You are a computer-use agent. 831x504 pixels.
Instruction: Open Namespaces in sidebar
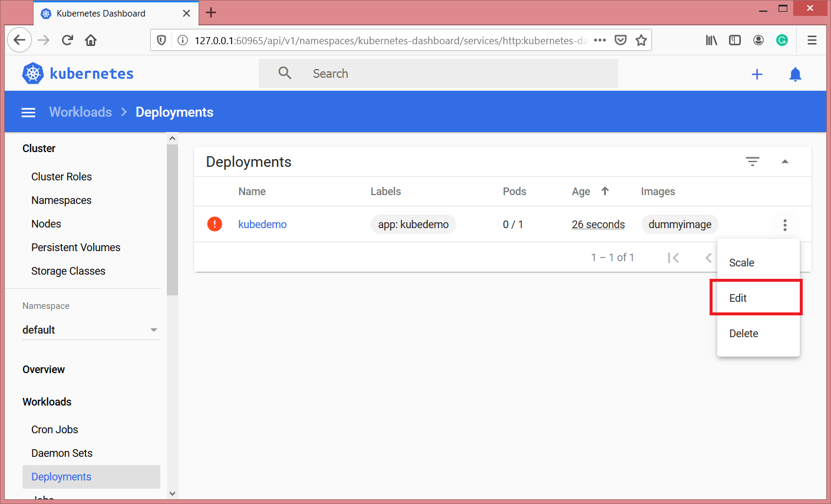[61, 200]
